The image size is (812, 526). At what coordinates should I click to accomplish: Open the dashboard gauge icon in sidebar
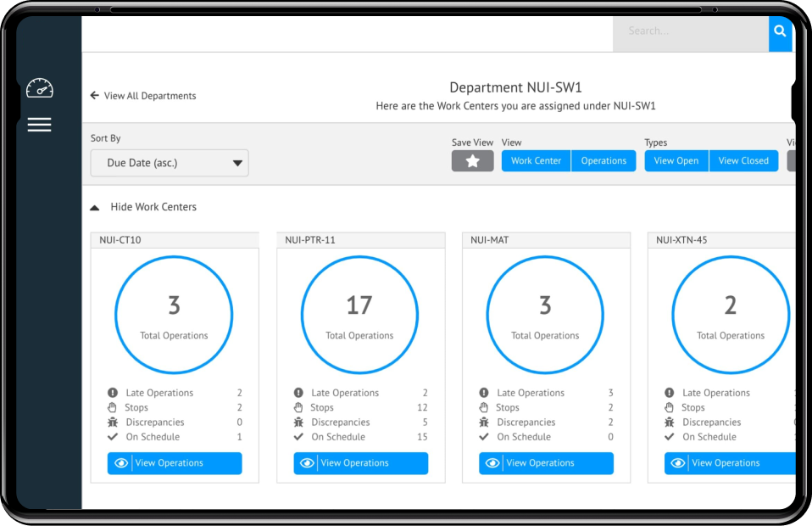(x=40, y=88)
